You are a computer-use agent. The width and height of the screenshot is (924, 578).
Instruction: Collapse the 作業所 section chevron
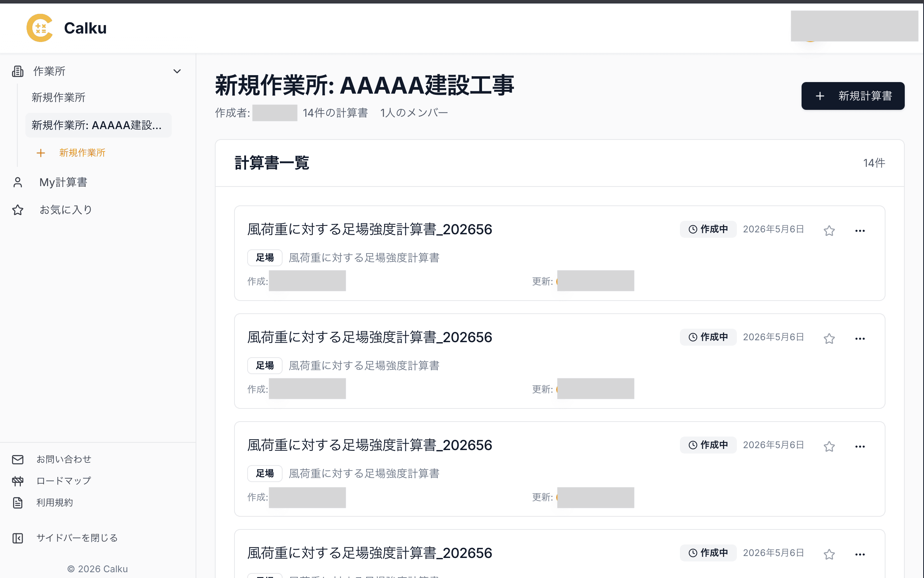177,71
